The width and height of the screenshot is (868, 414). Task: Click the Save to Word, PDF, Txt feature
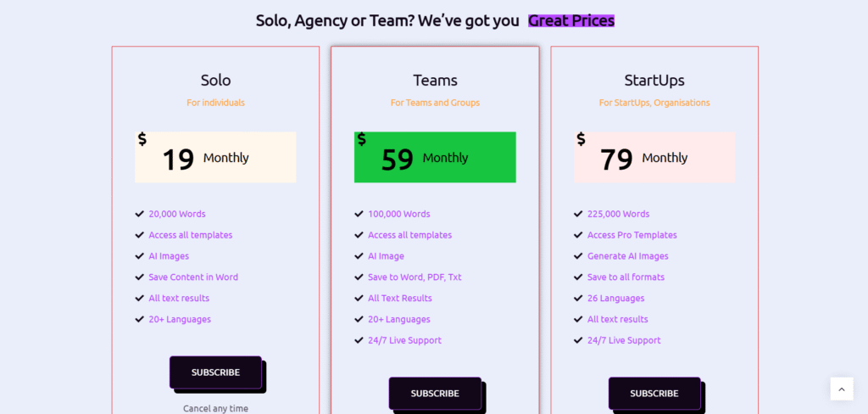coord(415,277)
